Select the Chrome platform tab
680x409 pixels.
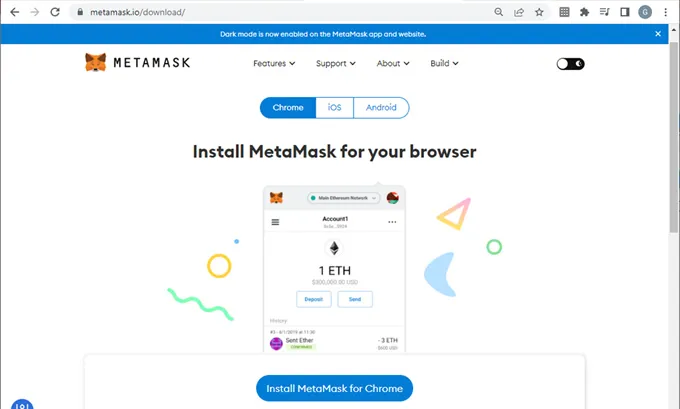[x=288, y=108]
